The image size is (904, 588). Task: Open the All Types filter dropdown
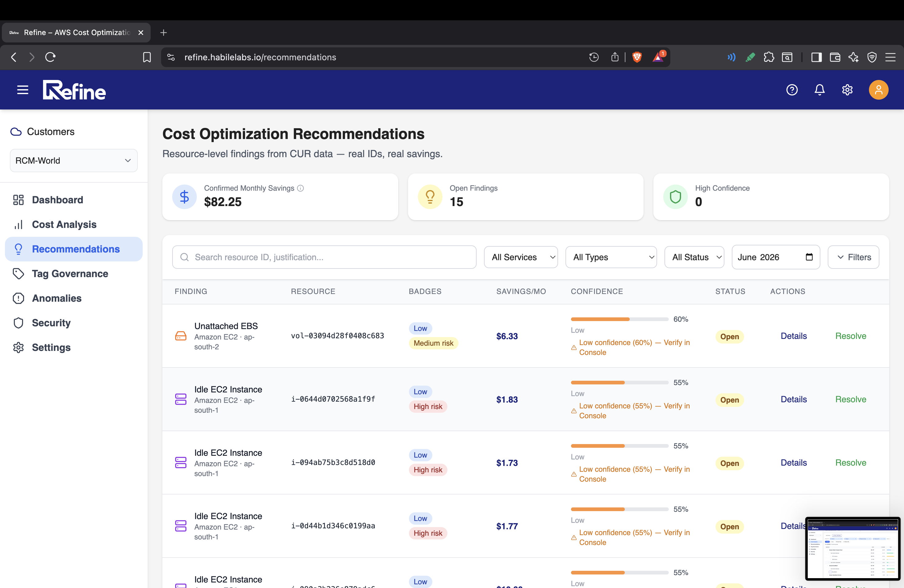(611, 257)
